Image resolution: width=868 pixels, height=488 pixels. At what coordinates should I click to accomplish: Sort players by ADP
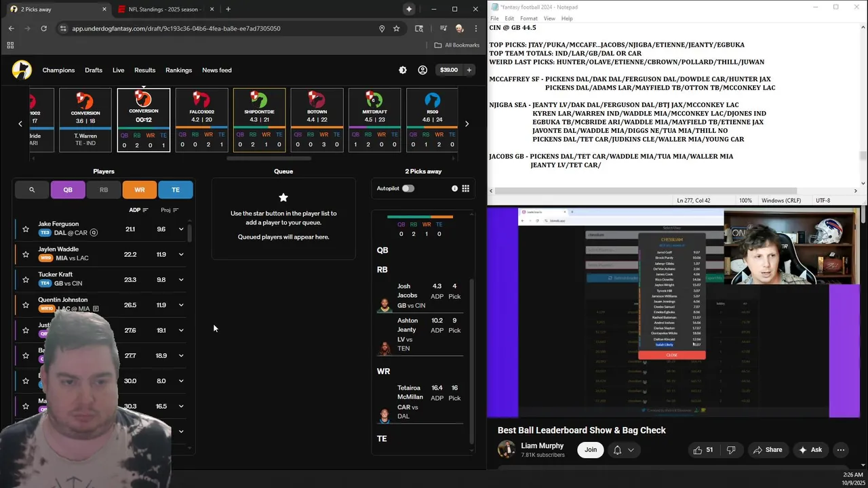138,210
